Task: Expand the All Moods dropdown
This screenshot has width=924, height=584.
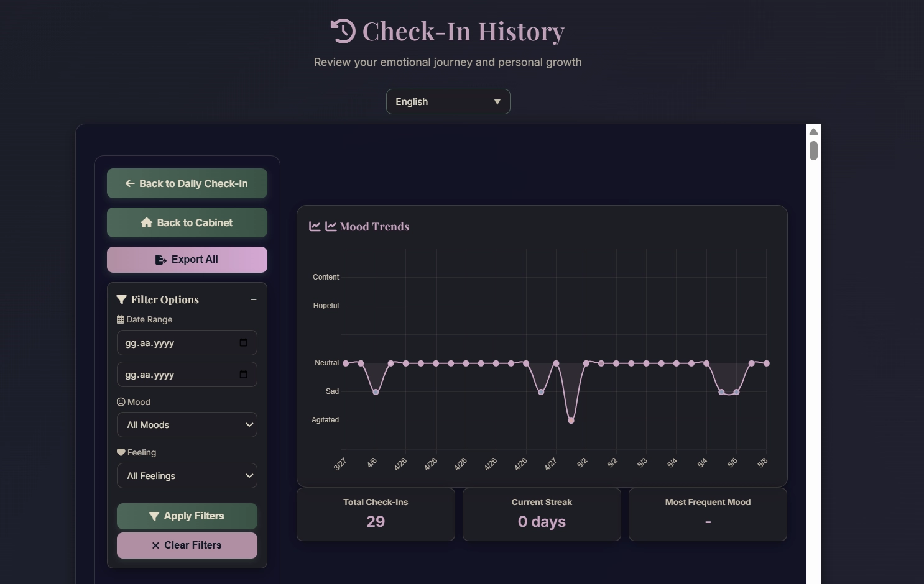Action: [x=187, y=425]
